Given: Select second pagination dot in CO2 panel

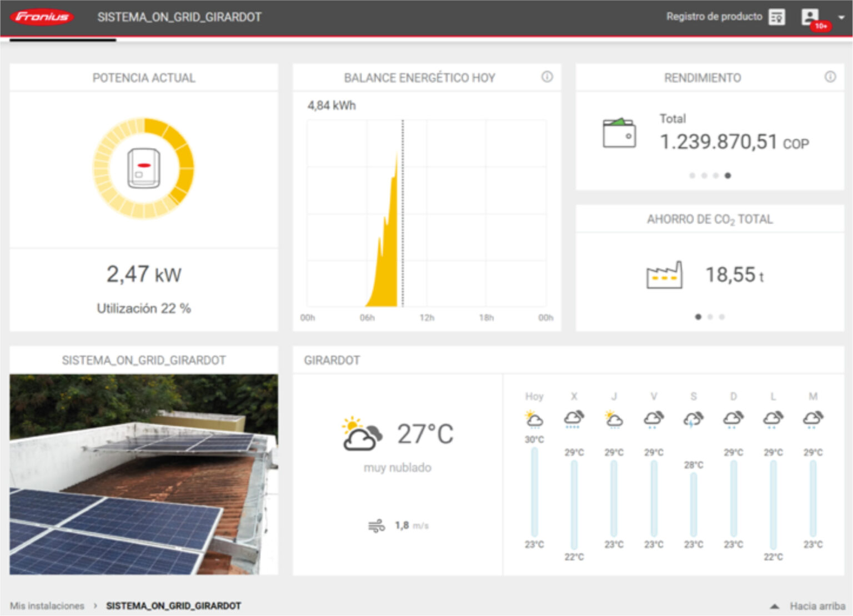Looking at the screenshot, I should 710,317.
